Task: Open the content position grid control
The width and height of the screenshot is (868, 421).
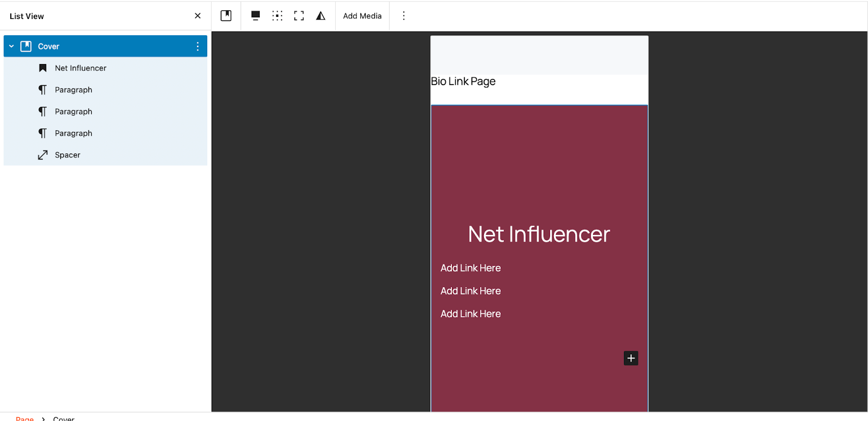Action: click(x=277, y=16)
